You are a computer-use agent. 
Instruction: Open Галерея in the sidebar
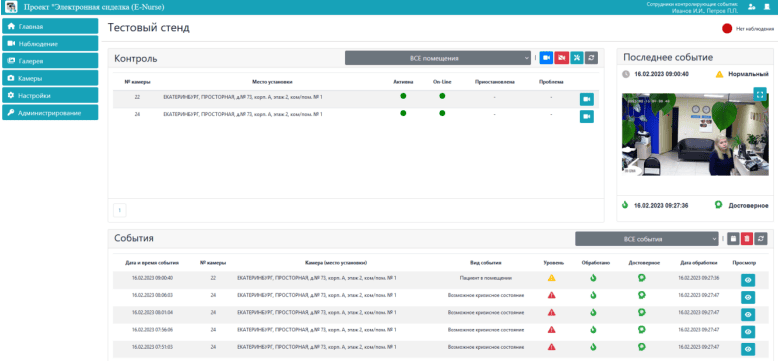(x=50, y=61)
